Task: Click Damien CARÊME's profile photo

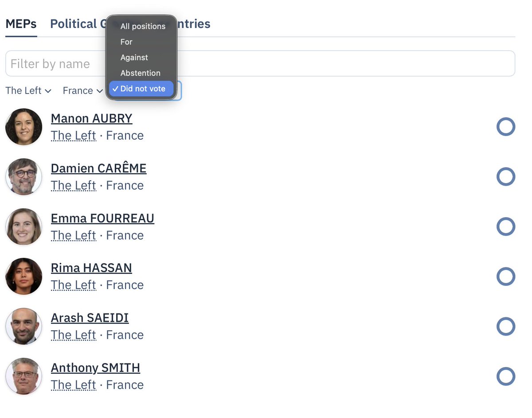Action: click(23, 177)
